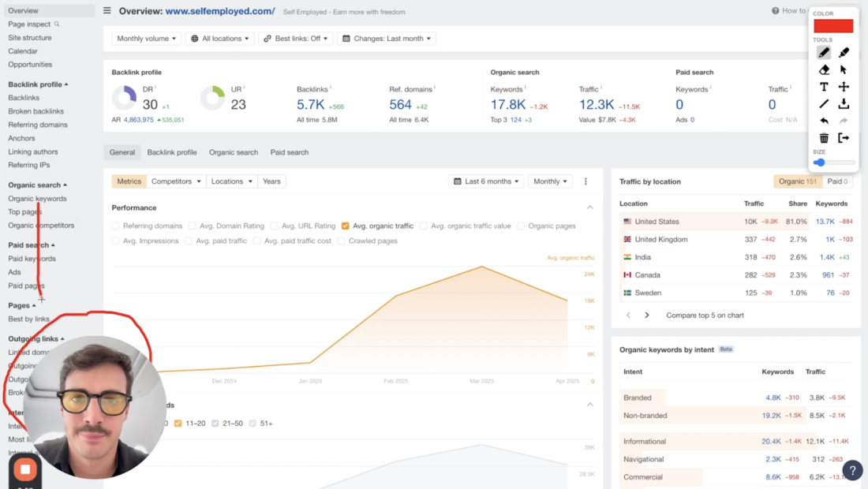Screen dimensions: 868x489
Task: Open the Best links: Off dropdown
Action: [x=296, y=38]
